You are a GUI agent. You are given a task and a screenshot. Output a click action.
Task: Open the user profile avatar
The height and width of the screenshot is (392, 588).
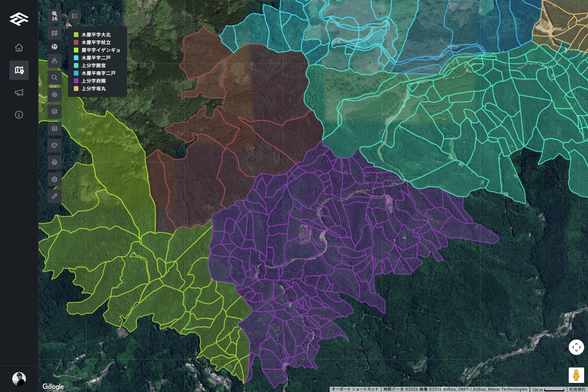(19, 379)
